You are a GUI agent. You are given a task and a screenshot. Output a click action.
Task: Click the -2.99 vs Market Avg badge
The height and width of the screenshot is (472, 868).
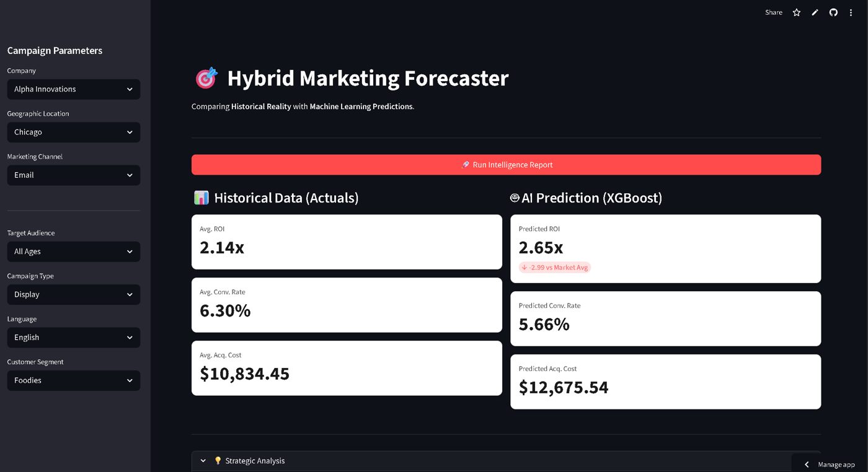pyautogui.click(x=555, y=268)
